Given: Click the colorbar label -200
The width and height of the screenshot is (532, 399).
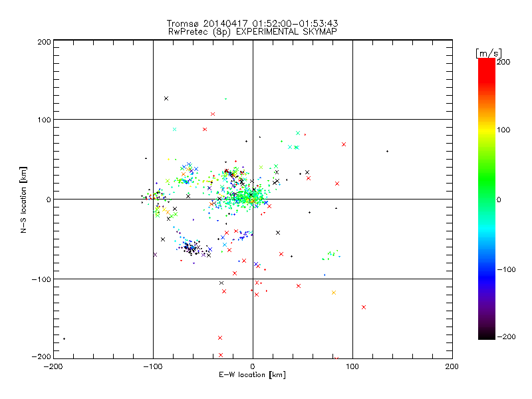Looking at the screenshot, I should click(x=506, y=336).
